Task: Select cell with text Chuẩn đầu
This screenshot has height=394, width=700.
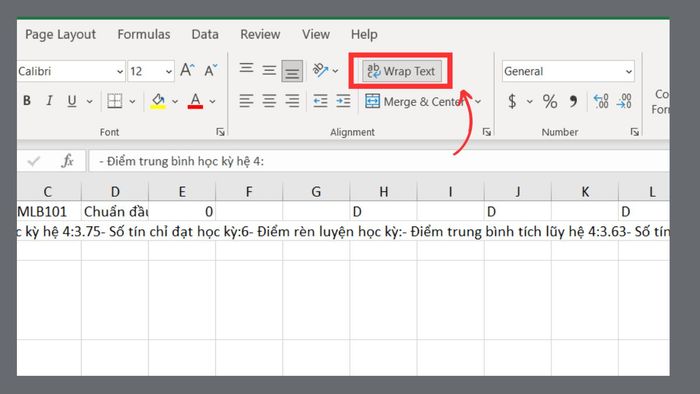Action: [115, 211]
